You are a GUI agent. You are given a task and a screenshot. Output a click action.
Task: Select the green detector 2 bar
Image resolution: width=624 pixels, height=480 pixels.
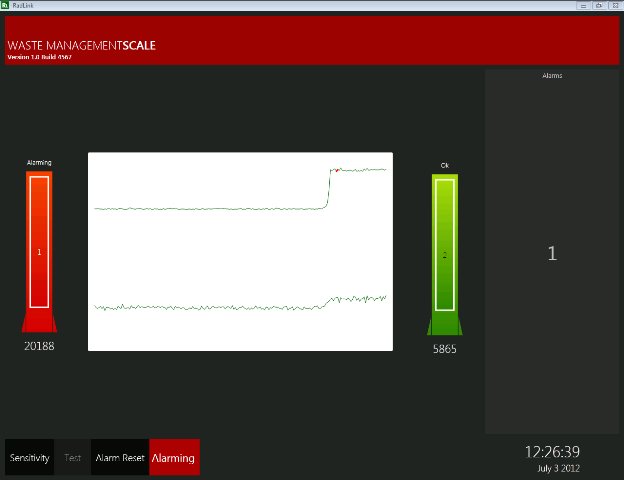pyautogui.click(x=445, y=254)
